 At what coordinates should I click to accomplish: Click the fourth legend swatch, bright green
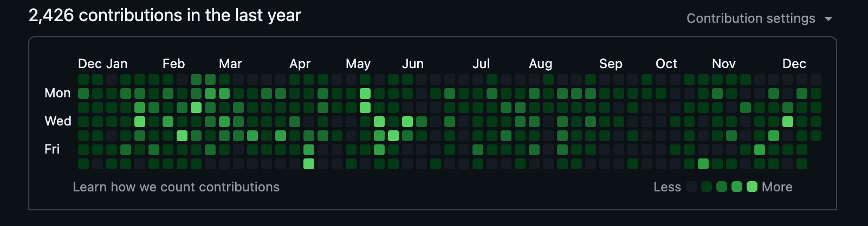pos(737,187)
